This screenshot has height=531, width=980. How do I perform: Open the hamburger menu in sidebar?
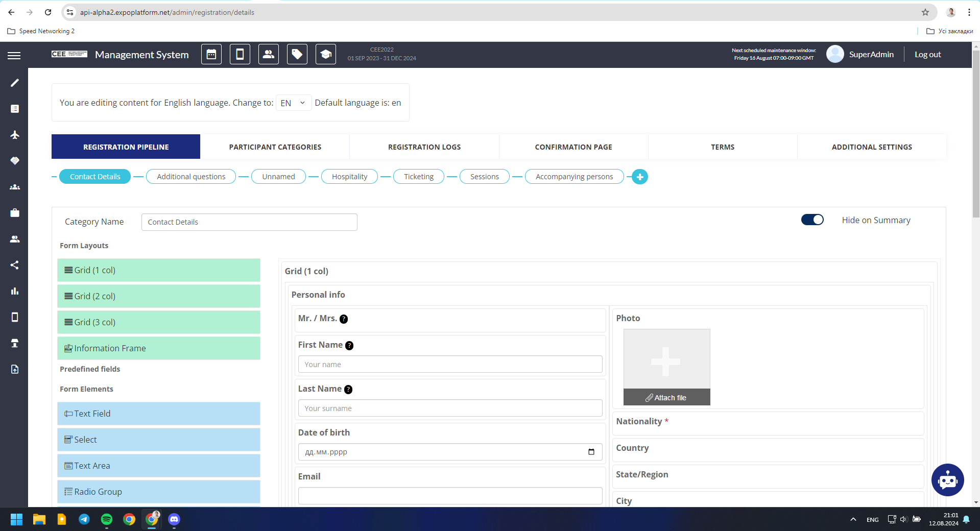click(x=14, y=55)
